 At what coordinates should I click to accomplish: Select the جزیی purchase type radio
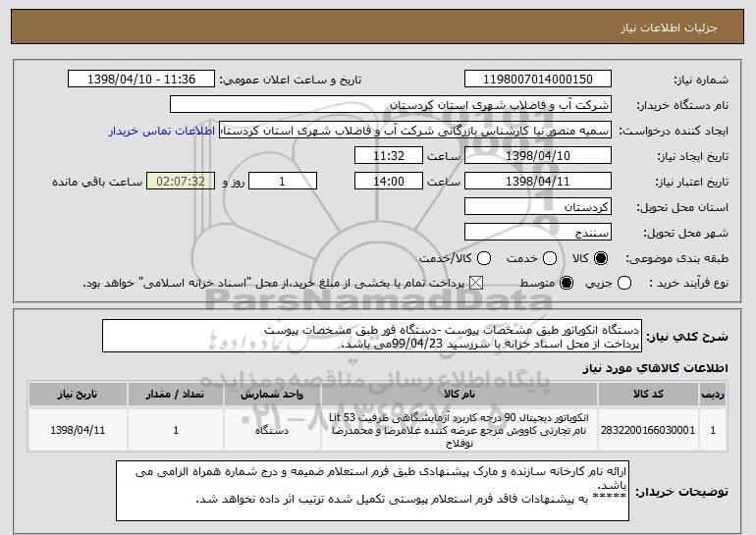tap(623, 283)
